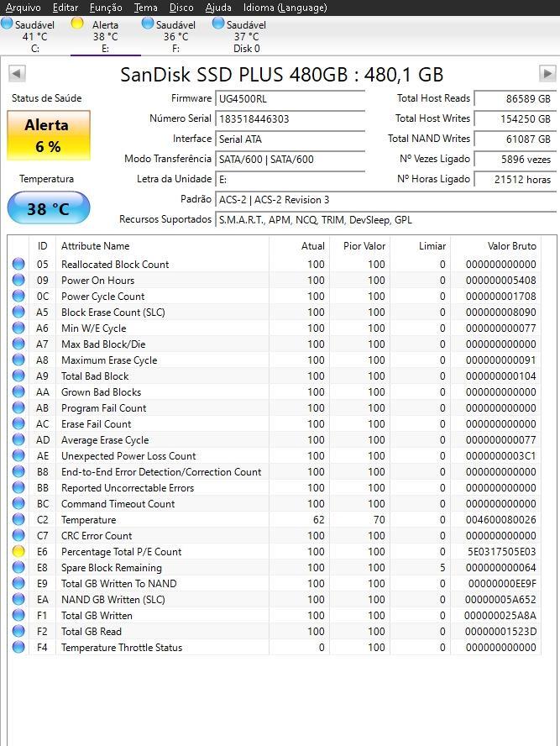This screenshot has width=560, height=746.
Task: Click the Atual column header
Action: 299,246
